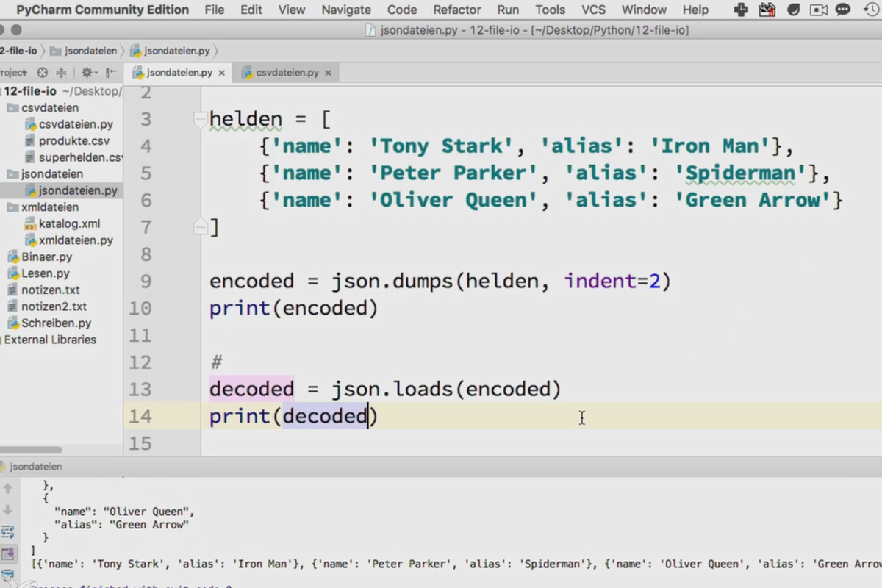Screen dimensions: 882x588
Task: Toggle scroll-to-end in the Run console
Action: [x=7, y=553]
